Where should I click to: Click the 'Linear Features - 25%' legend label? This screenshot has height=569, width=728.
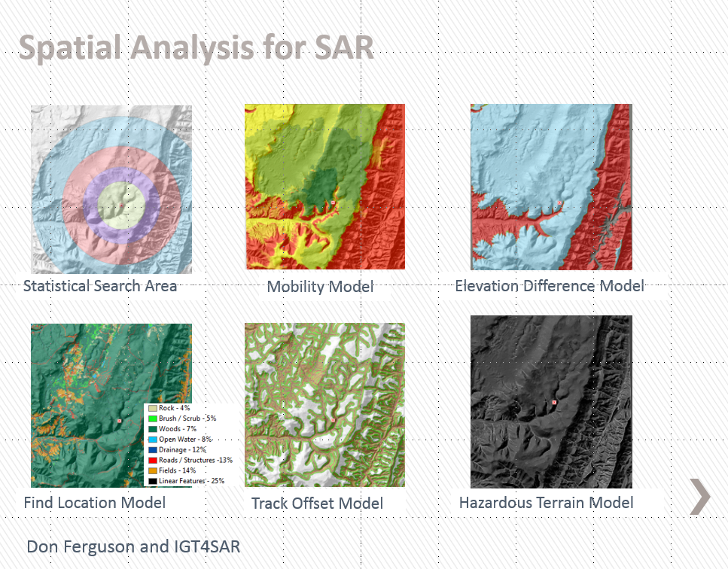tap(192, 481)
